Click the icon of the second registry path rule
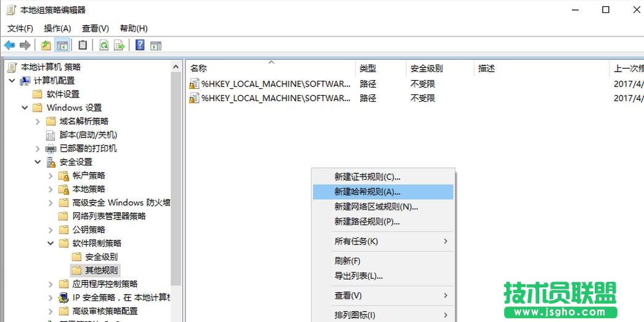The width and height of the screenshot is (644, 322). 194,98
